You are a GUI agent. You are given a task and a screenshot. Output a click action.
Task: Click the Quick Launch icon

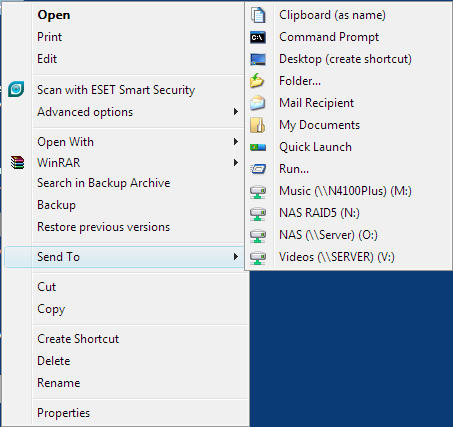(x=258, y=147)
